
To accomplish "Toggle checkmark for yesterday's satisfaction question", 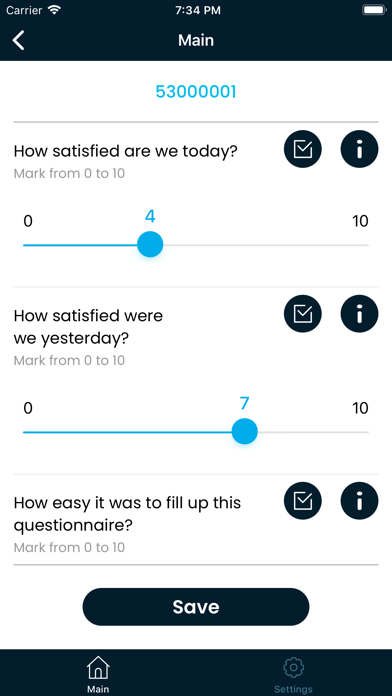I will 303,314.
